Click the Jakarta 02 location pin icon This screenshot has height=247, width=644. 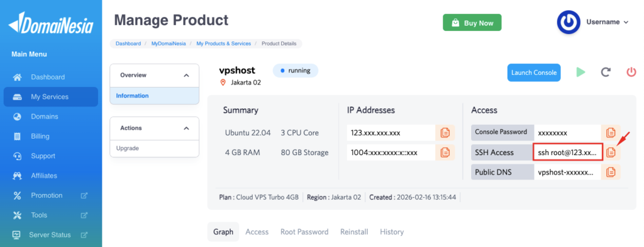tap(223, 83)
